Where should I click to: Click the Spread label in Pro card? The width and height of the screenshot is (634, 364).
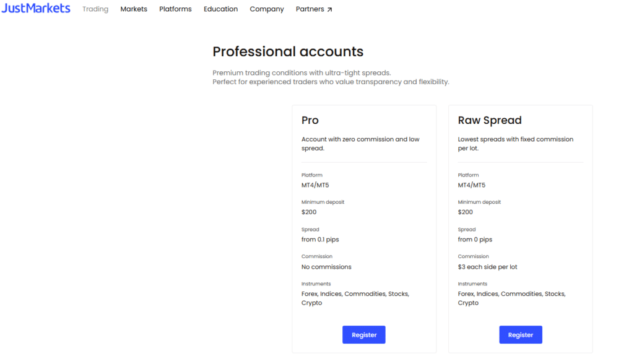(x=310, y=229)
